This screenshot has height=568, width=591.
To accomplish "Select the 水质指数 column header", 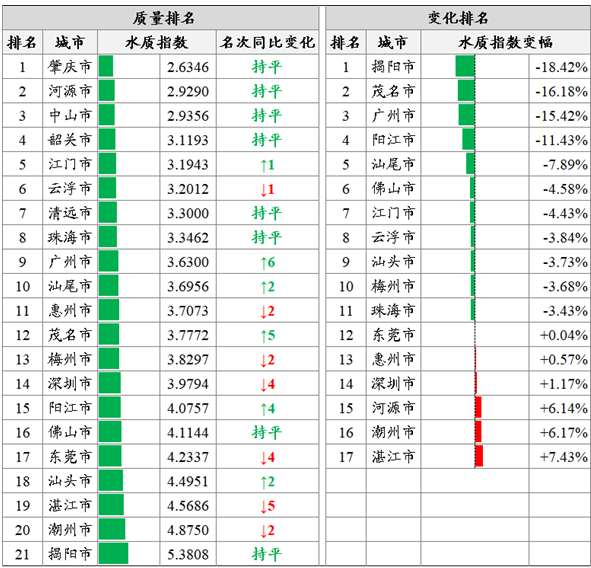I will click(157, 42).
